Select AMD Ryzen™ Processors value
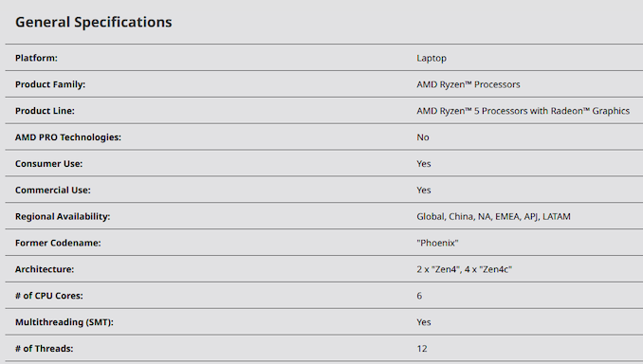 pos(468,84)
